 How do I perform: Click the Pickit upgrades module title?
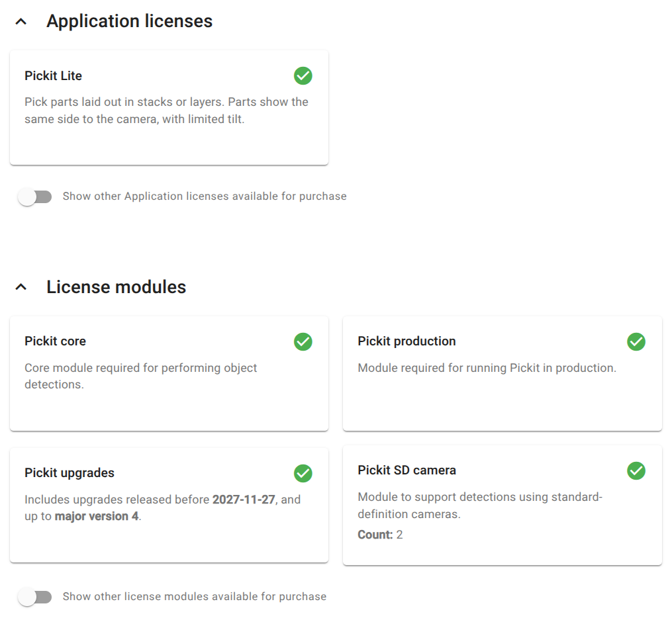point(70,473)
